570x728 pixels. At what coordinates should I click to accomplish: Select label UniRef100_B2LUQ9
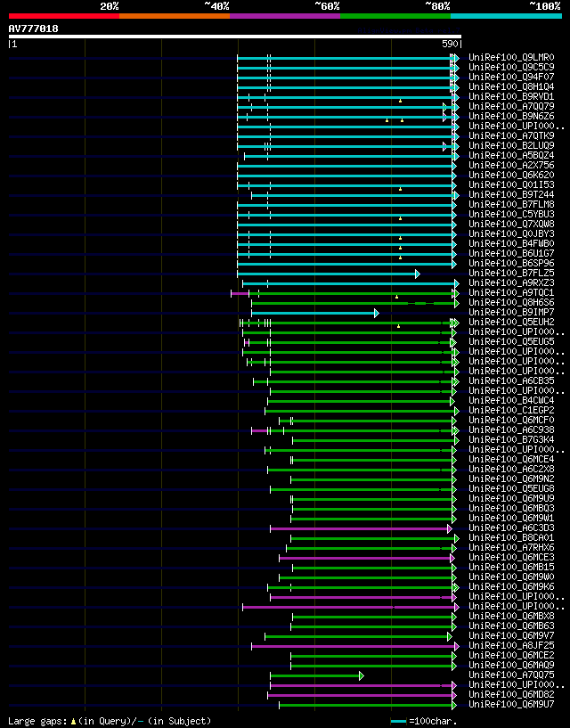click(511, 146)
